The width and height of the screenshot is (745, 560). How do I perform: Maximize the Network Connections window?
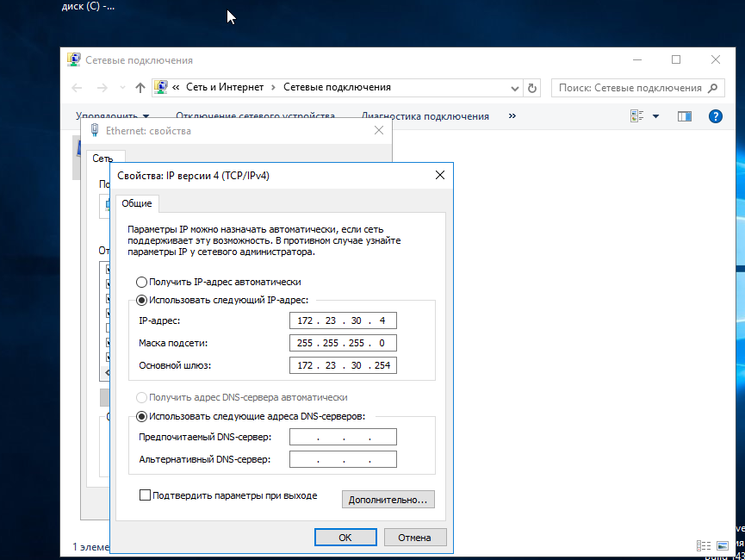coord(676,59)
